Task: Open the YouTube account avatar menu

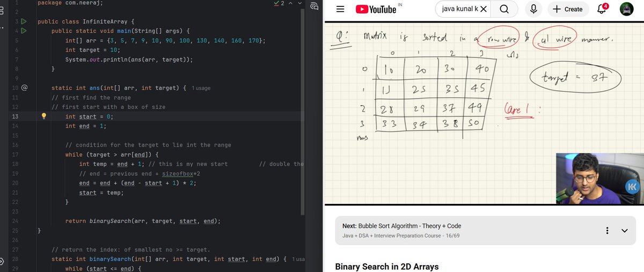Action: click(x=626, y=9)
